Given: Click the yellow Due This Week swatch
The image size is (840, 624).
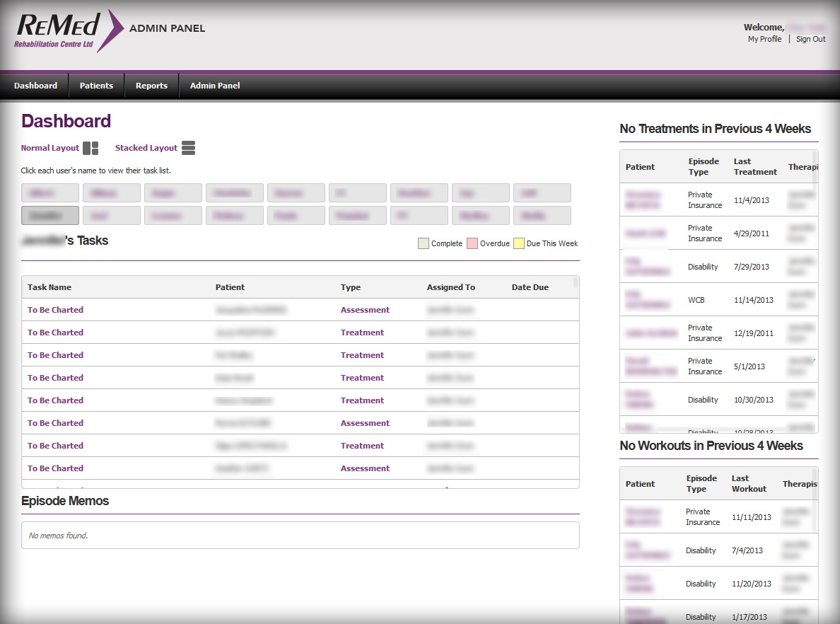Looking at the screenshot, I should (x=518, y=243).
